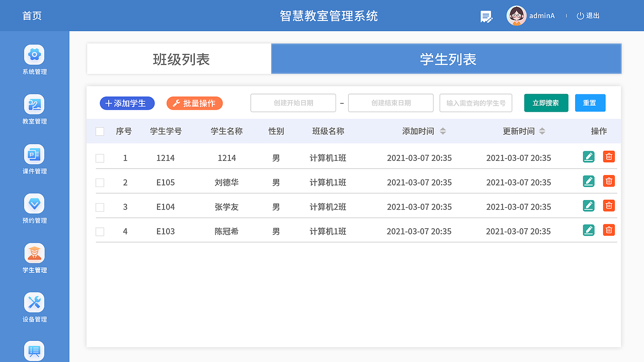
Task: Delete student 陈冠希 row
Action: (609, 230)
